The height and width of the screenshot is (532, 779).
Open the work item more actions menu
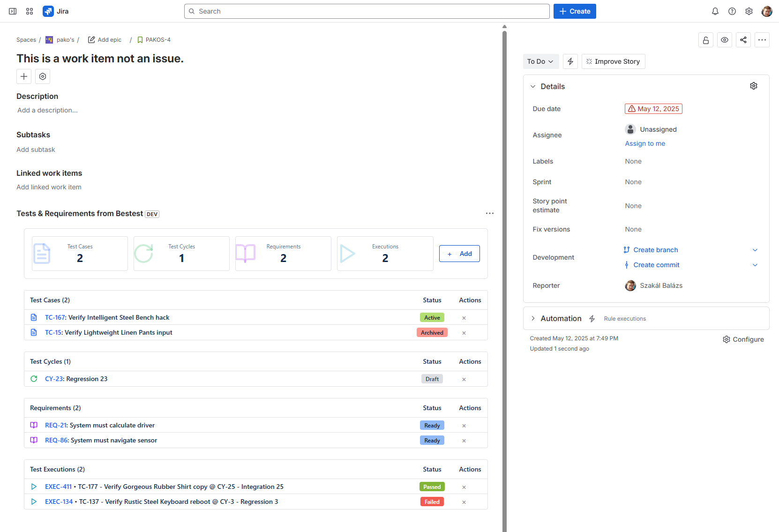pos(762,40)
